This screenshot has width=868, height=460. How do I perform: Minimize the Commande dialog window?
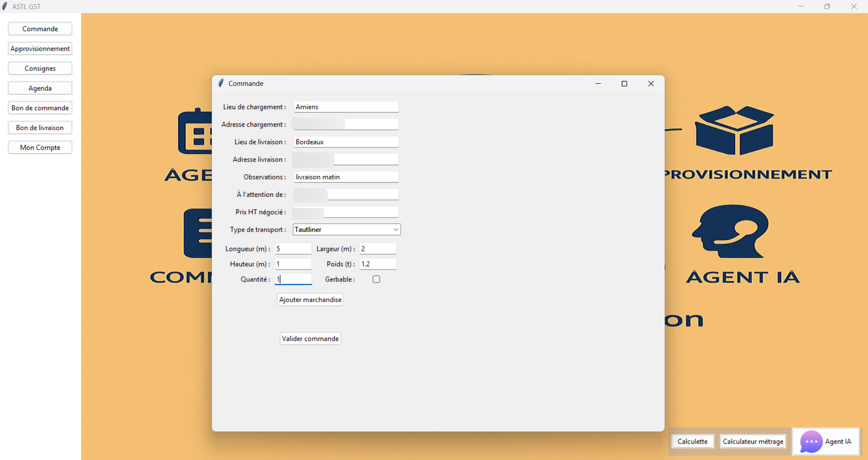pyautogui.click(x=598, y=84)
